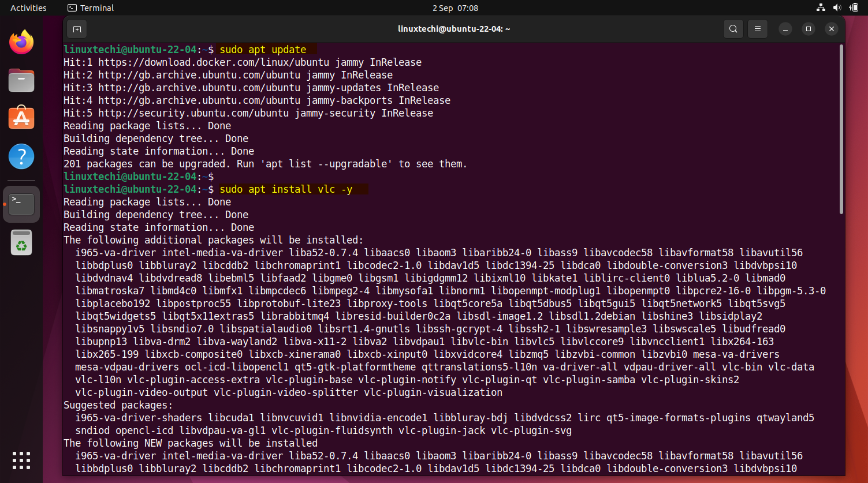
Task: Maximize the terminal window
Action: (809, 29)
